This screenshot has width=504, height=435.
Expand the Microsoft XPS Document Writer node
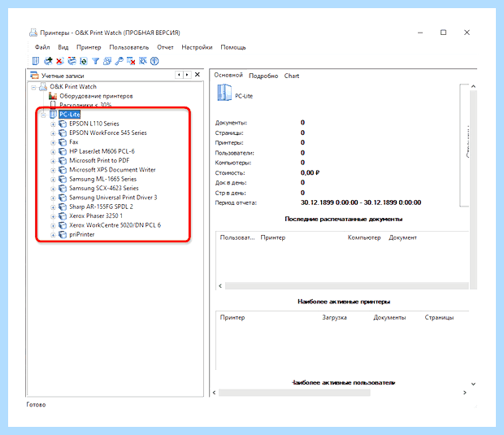click(53, 171)
